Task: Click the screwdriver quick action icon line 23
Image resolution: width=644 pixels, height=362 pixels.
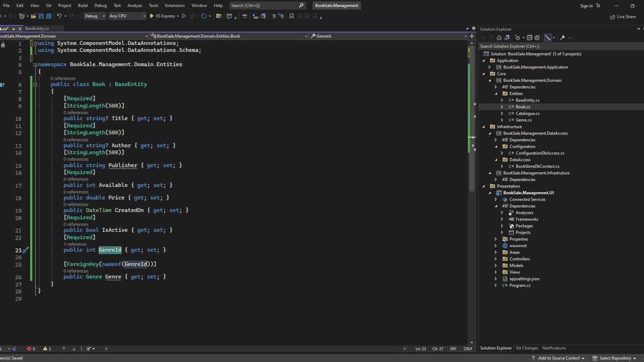Action: tap(26, 250)
